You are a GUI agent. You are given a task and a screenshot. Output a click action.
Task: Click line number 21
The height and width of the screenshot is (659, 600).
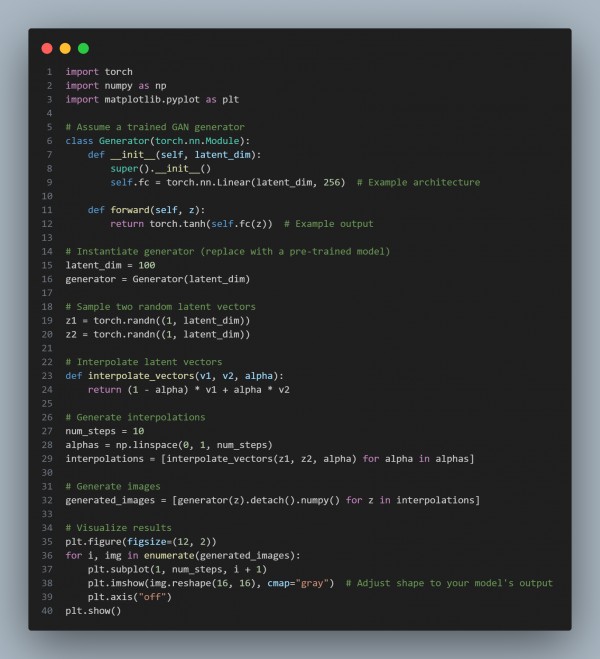tap(47, 348)
